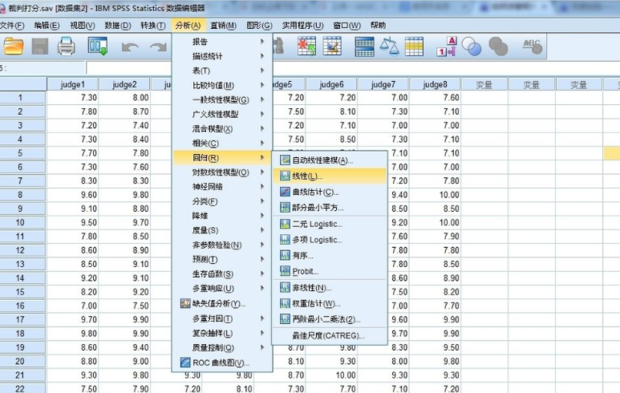
Task: Choose 权重估计(W) regression option
Action: [x=329, y=304]
